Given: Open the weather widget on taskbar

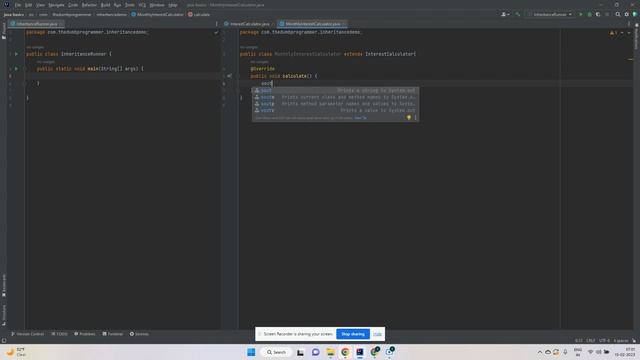Looking at the screenshot, I should click(16, 352).
